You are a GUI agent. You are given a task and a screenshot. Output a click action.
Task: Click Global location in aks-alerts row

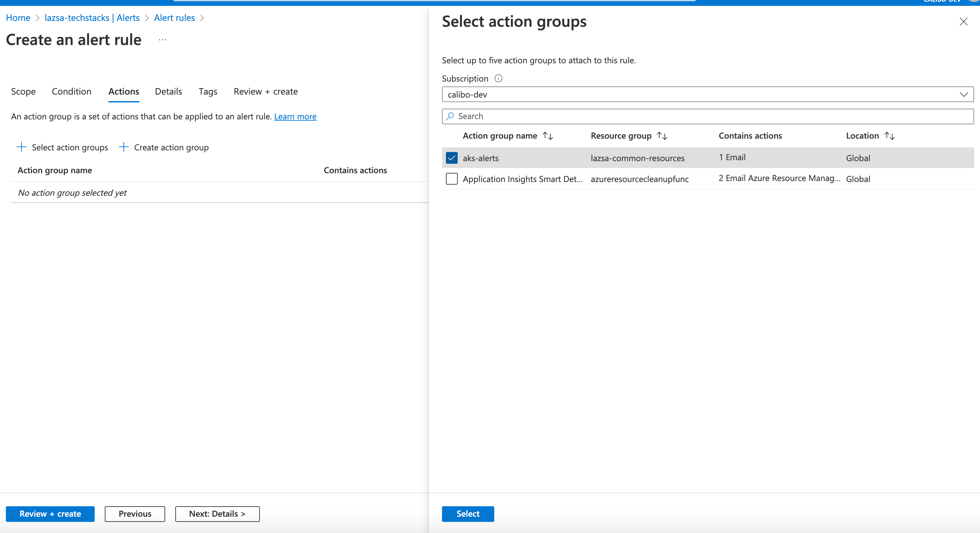(x=858, y=158)
